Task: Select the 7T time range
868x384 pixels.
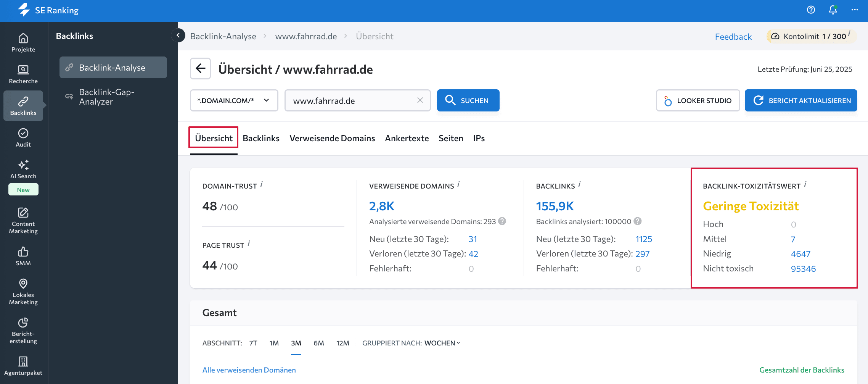Action: click(253, 343)
